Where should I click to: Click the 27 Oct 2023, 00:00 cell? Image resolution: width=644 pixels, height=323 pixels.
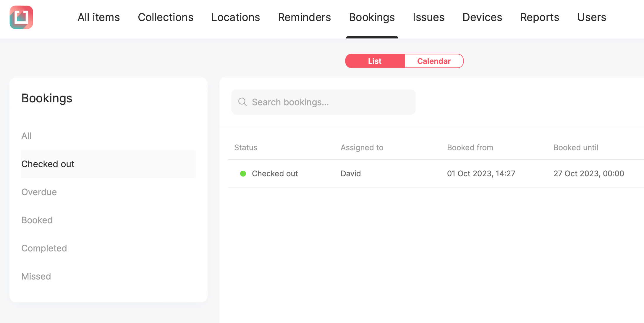(589, 174)
